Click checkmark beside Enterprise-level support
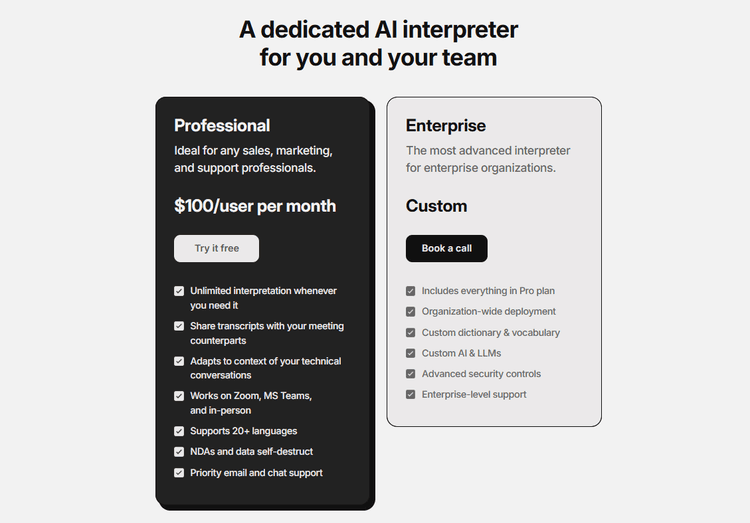This screenshot has height=523, width=750. pos(411,394)
